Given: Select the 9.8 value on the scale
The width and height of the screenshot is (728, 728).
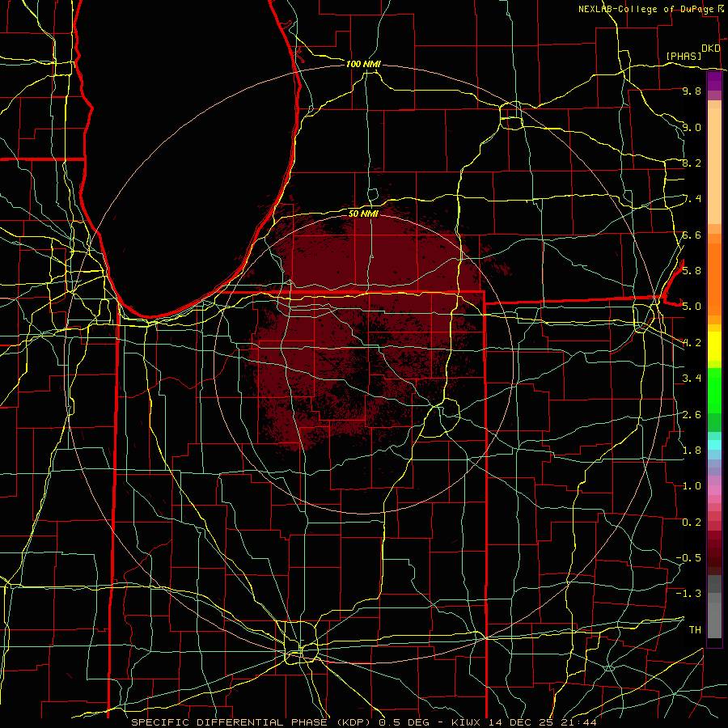Looking at the screenshot, I should coord(692,91).
